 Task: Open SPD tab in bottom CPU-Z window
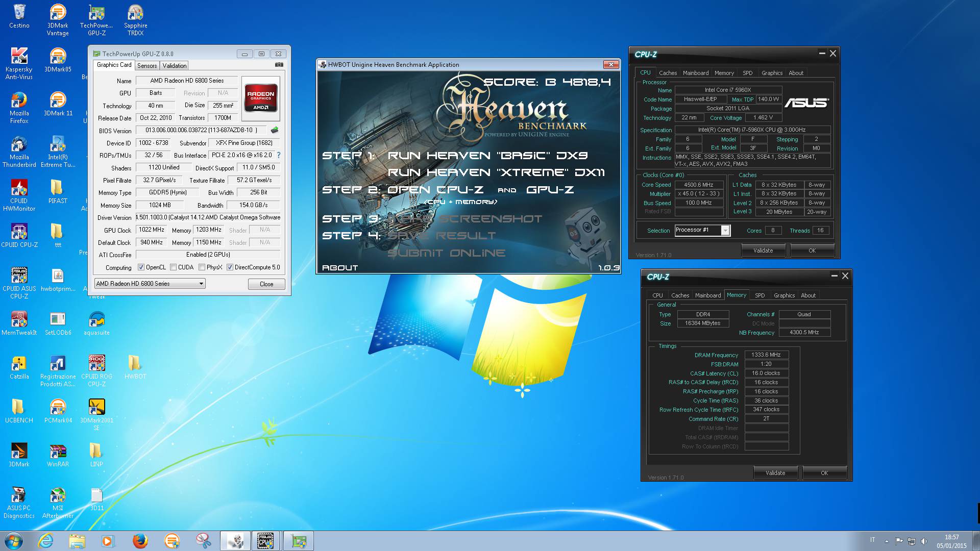click(759, 295)
